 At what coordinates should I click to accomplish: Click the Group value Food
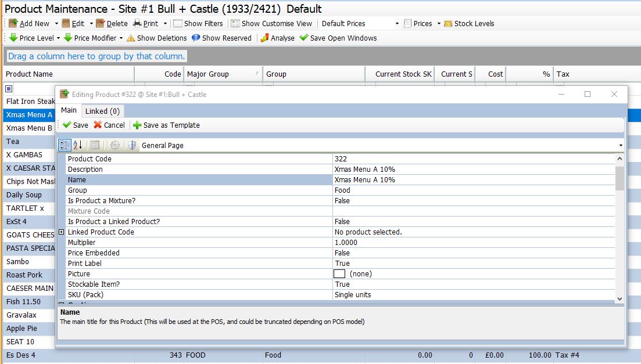point(474,190)
